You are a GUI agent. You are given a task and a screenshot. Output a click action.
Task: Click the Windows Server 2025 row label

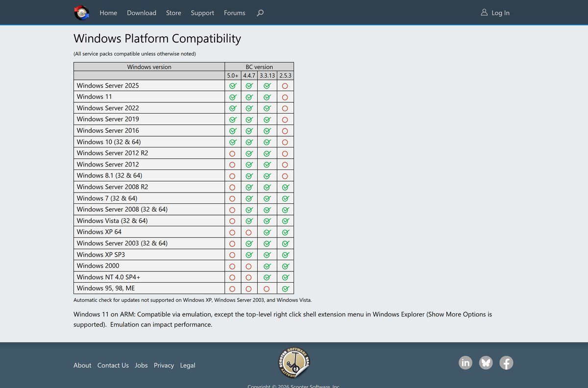click(108, 86)
